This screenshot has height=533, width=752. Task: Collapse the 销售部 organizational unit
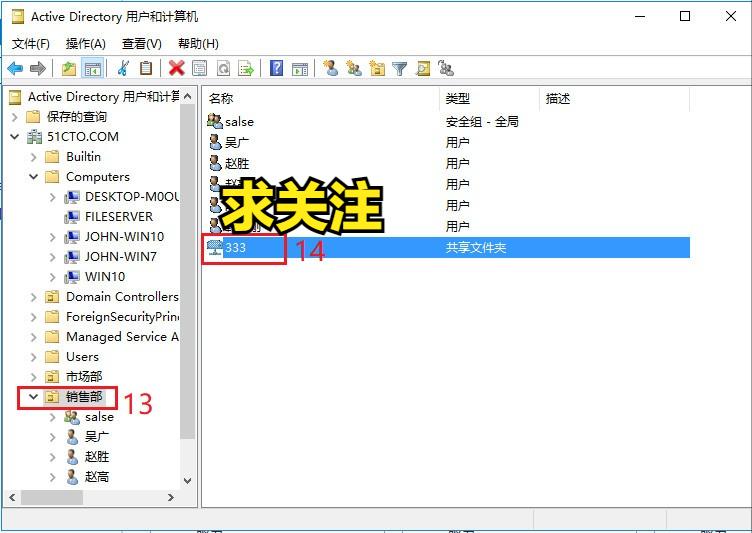point(33,397)
